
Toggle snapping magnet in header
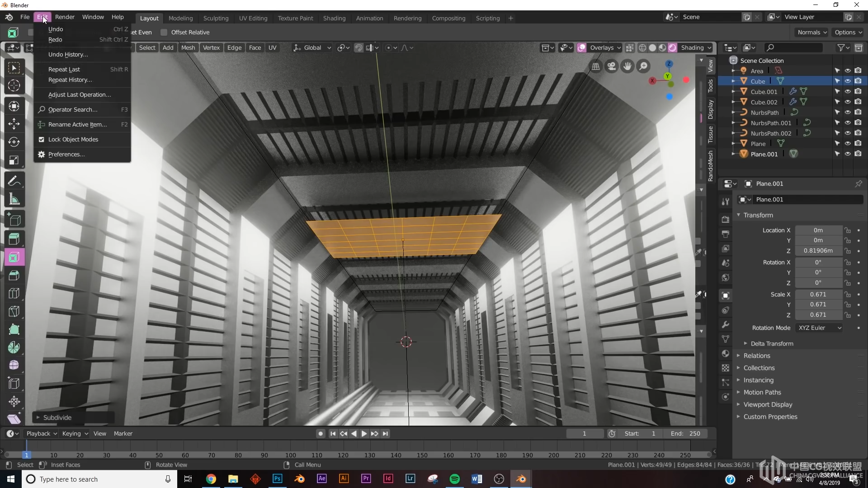pyautogui.click(x=359, y=47)
